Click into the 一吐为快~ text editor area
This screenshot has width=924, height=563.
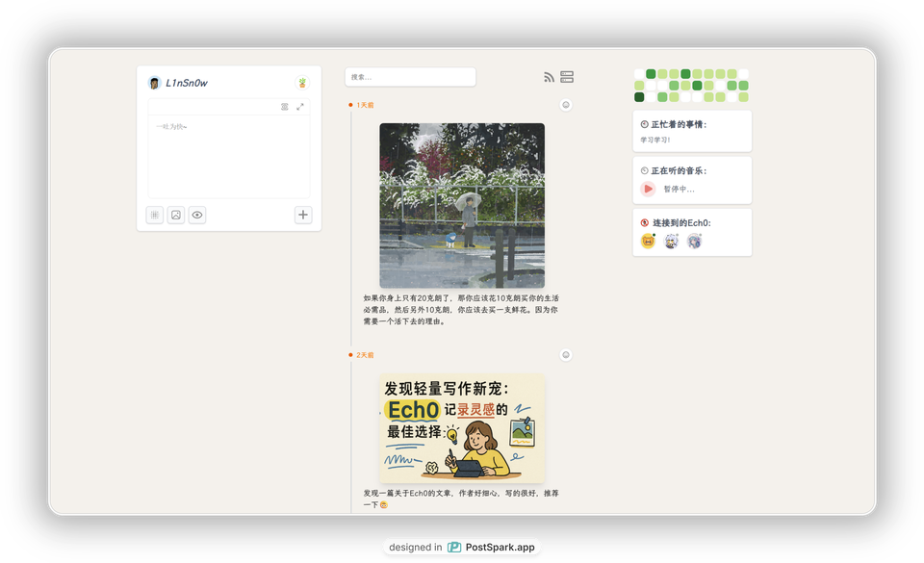229,156
